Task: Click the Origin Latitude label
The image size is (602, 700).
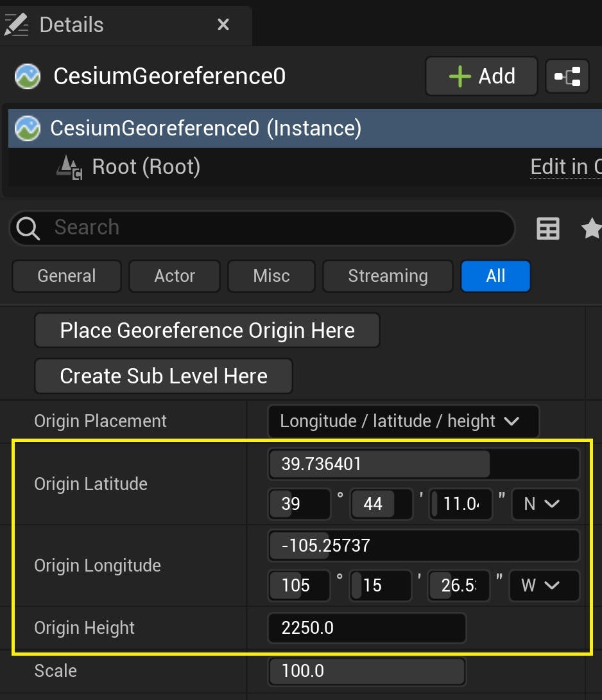Action: point(90,484)
